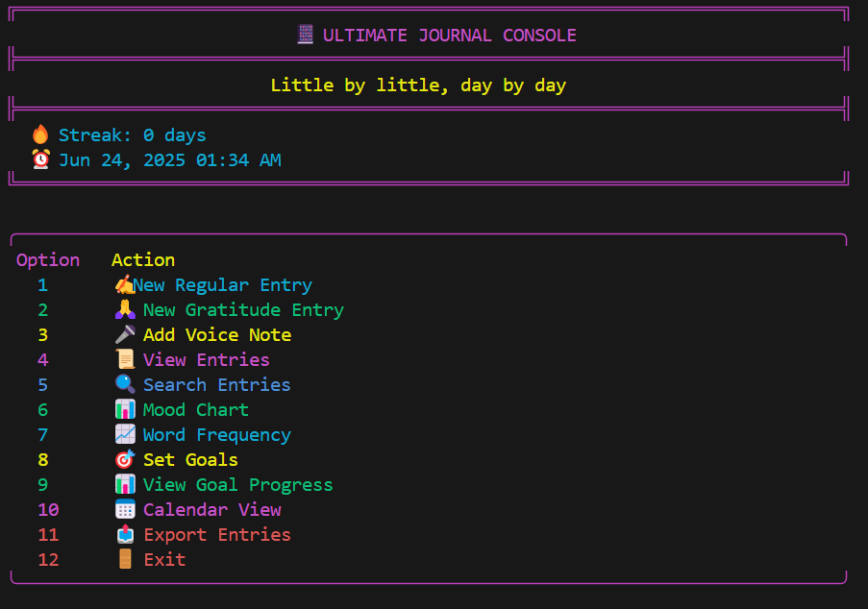Click the microphone icon for Add Voice Note

point(125,334)
